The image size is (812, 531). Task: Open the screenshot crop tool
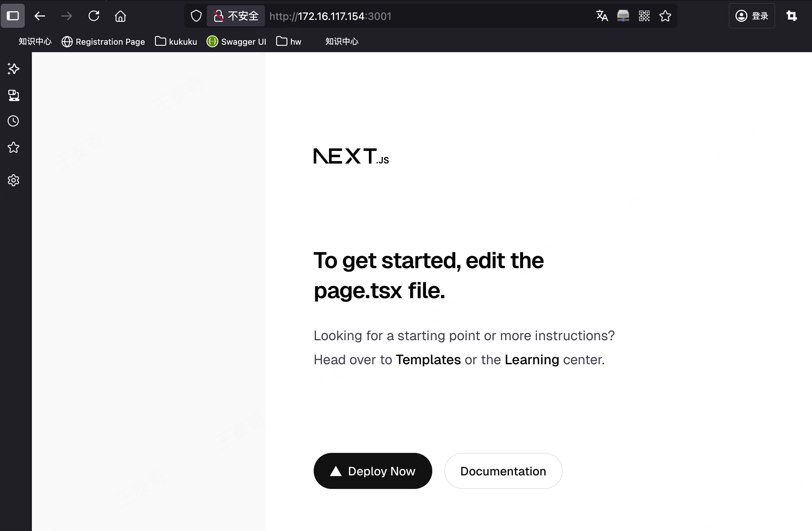(x=792, y=16)
